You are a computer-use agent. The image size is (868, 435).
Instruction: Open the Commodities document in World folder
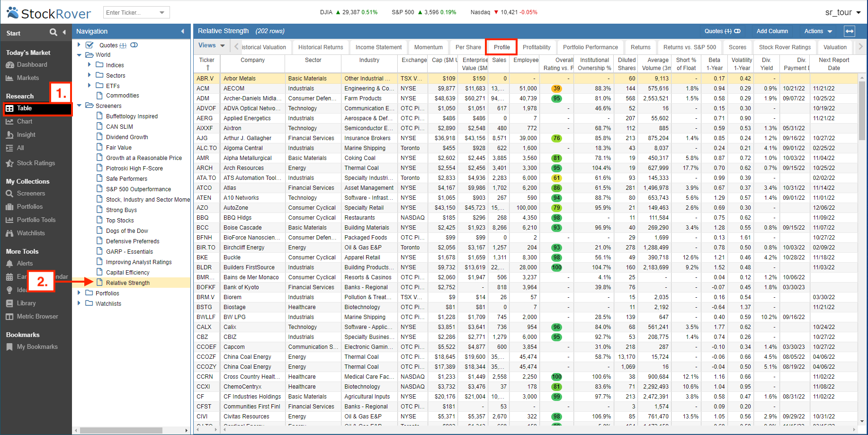pos(122,96)
